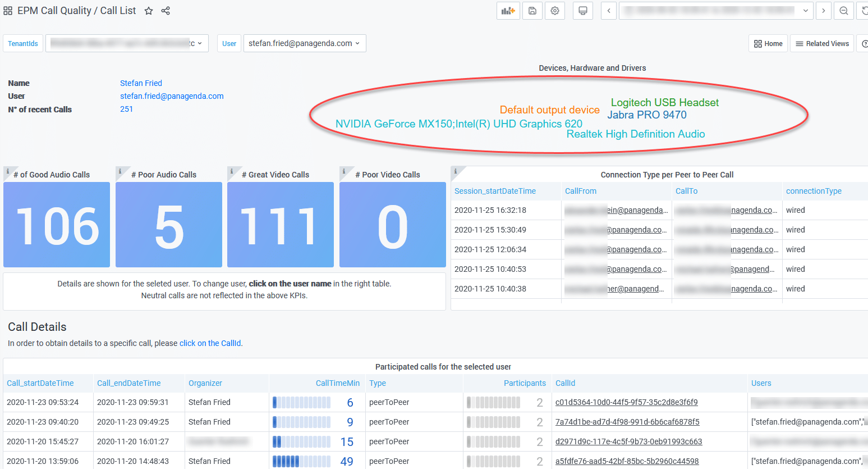Open dashboard settings gear

click(x=555, y=11)
